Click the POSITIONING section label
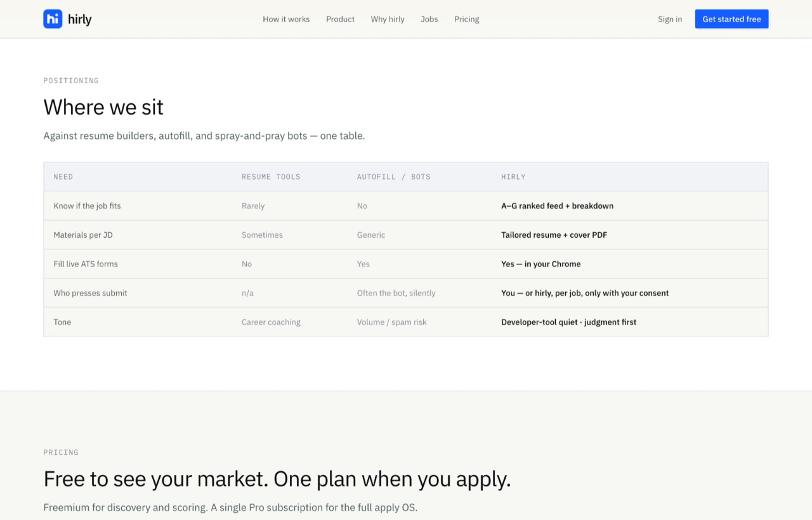Viewport: 812px width, 520px height. 71,81
